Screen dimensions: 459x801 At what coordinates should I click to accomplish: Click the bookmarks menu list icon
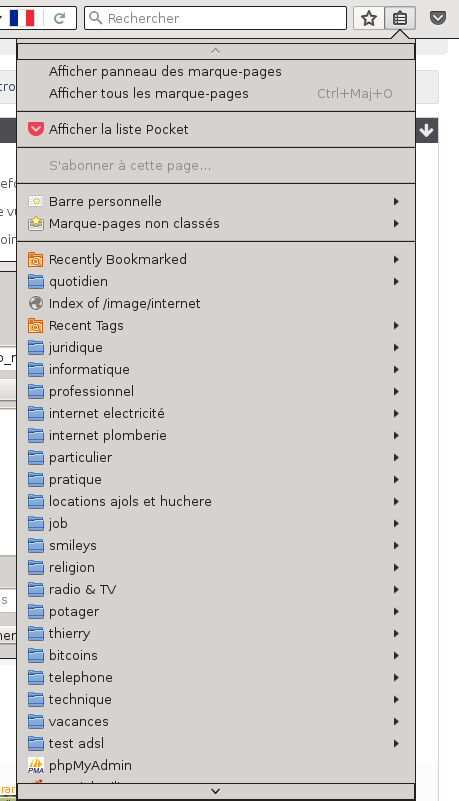[x=400, y=18]
